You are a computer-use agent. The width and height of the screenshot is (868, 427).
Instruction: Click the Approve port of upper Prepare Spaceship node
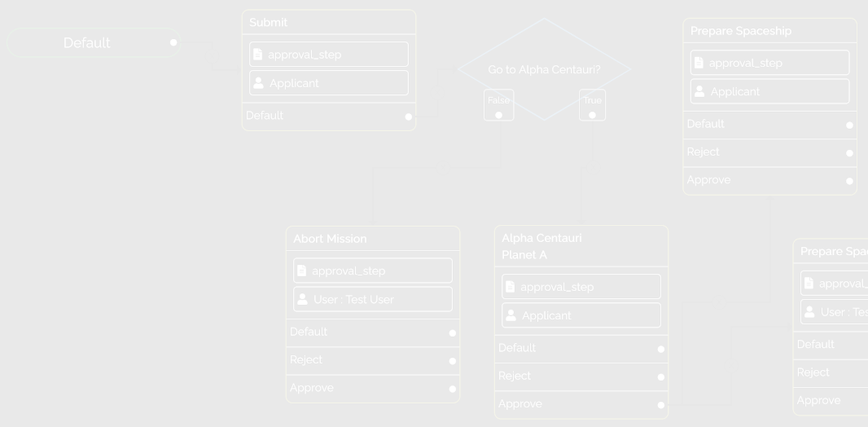850,181
